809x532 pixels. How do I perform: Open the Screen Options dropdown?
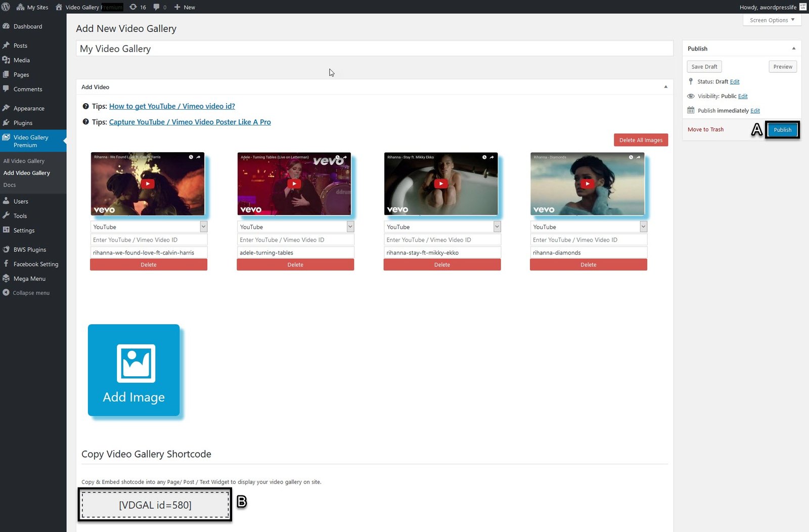click(772, 20)
